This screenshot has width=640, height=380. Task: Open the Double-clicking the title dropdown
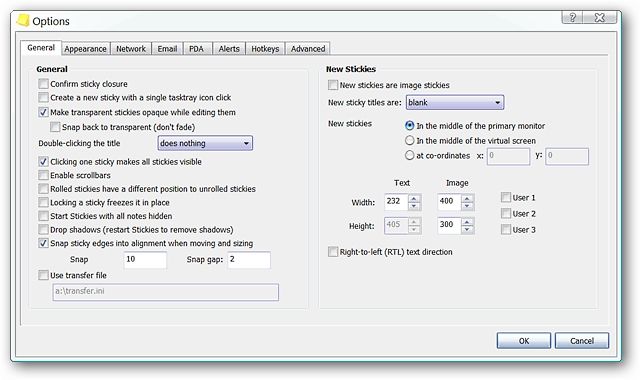click(x=205, y=143)
